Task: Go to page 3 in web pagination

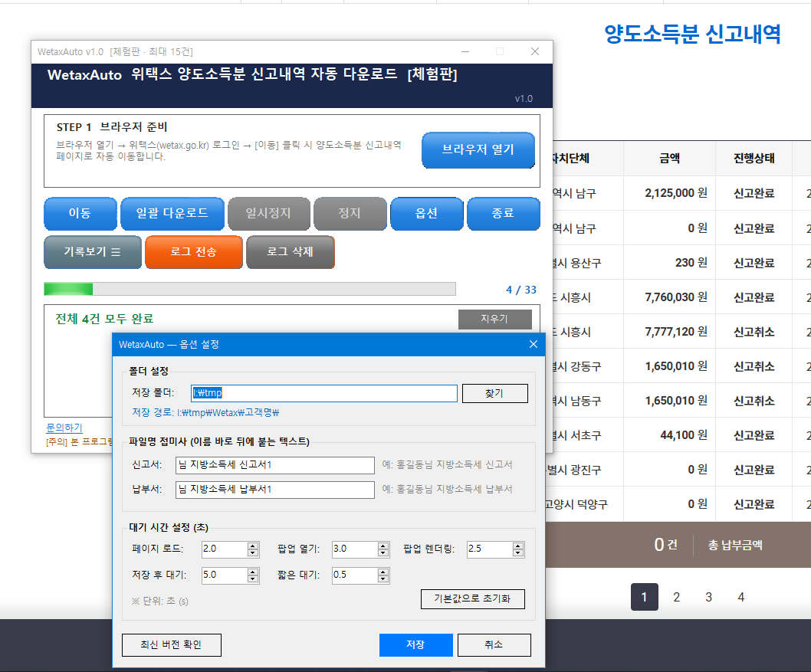Action: tap(708, 597)
